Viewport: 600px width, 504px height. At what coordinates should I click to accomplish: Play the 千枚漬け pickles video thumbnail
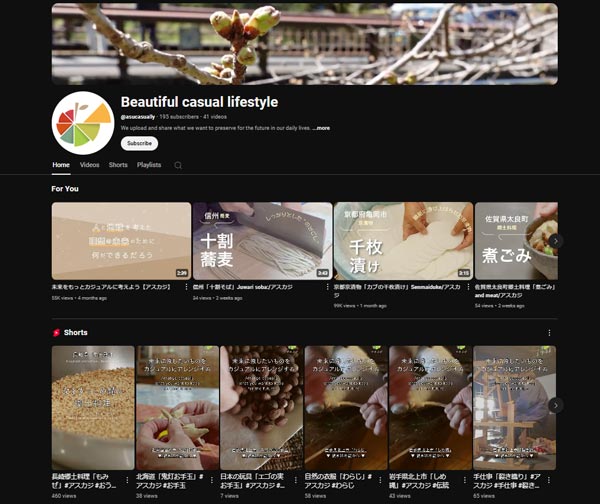click(x=403, y=241)
